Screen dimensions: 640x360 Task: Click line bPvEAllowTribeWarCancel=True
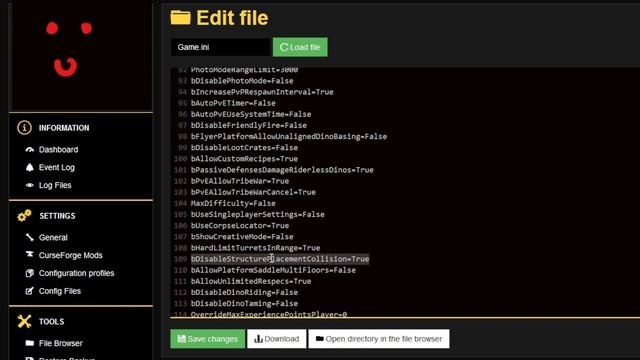pos(253,192)
